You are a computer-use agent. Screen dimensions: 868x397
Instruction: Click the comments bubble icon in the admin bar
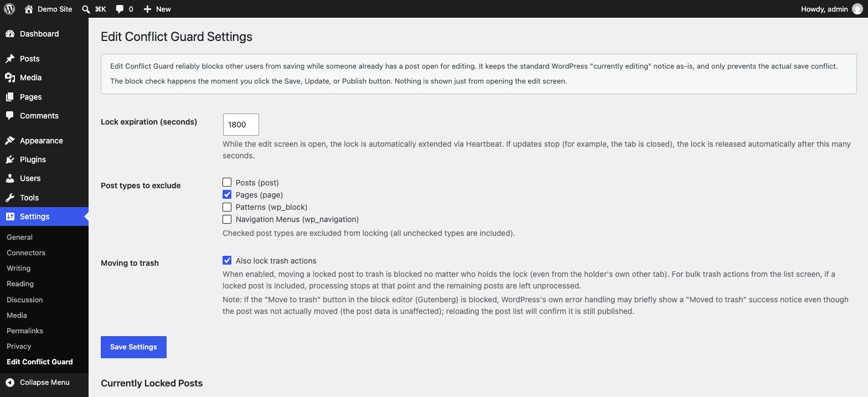coord(120,9)
